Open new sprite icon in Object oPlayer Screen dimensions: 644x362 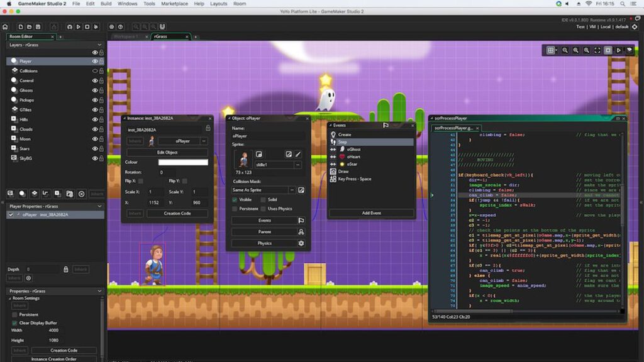click(258, 155)
